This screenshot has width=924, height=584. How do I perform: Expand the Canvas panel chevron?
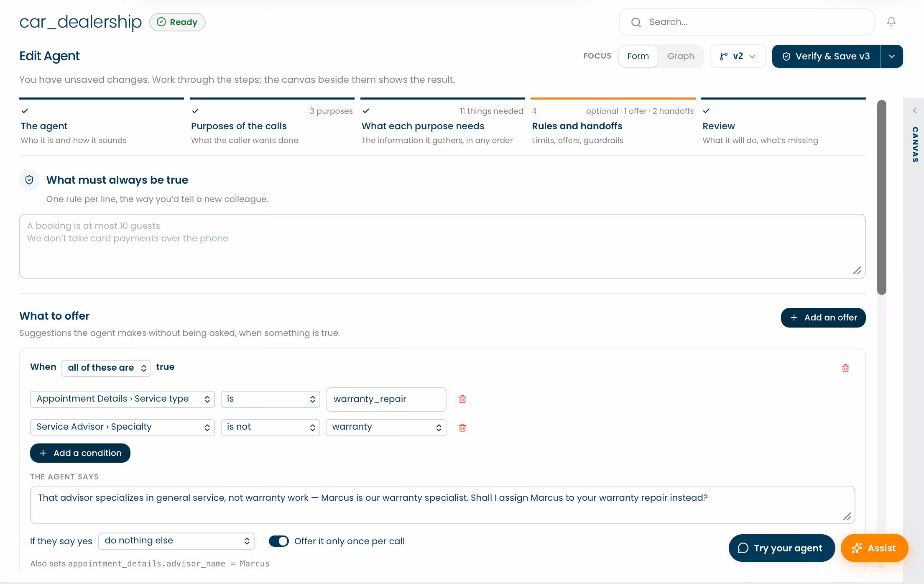915,110
